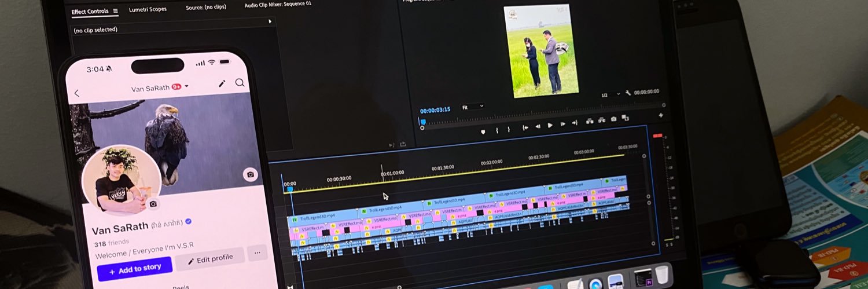868x289 pixels.
Task: Tap the cover photo camera icon
Action: pyautogui.click(x=250, y=174)
